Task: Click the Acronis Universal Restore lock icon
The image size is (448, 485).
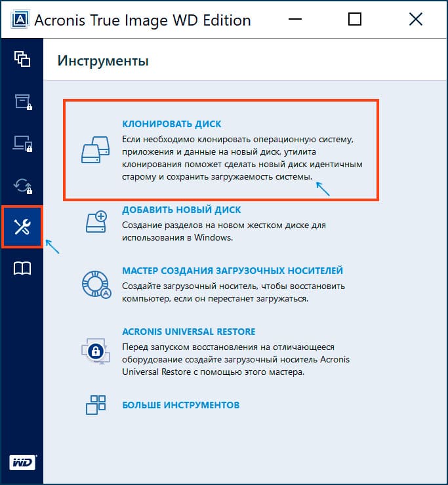Action: (96, 351)
